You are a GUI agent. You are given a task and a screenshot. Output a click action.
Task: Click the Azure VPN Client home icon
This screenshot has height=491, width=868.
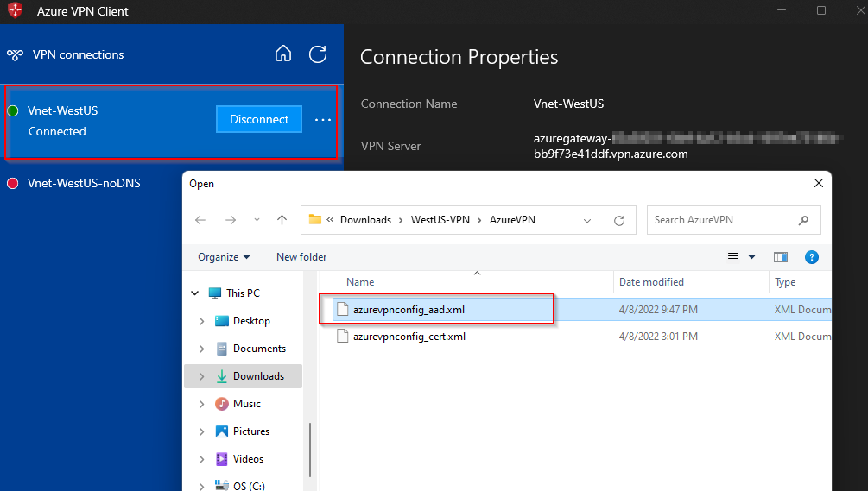coord(283,54)
